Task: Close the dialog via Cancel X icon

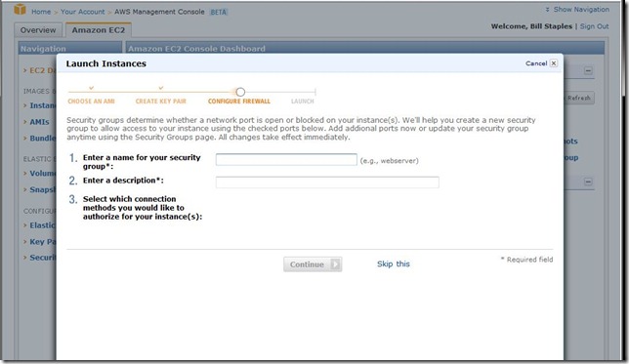Action: pyautogui.click(x=554, y=63)
